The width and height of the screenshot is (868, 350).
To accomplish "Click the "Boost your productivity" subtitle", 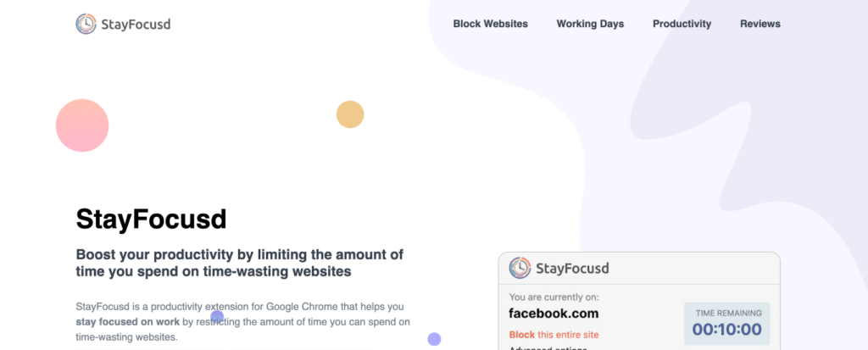I will pyautogui.click(x=240, y=263).
